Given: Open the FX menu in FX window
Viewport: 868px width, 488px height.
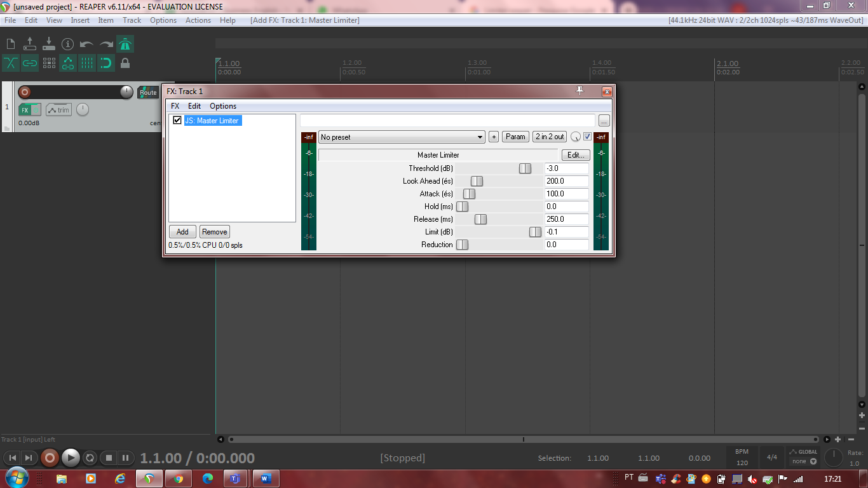Looking at the screenshot, I should pyautogui.click(x=175, y=106).
